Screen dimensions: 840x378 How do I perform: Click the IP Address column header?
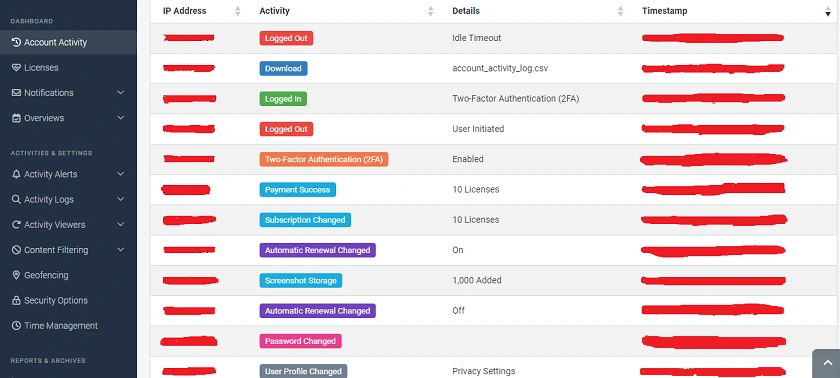(184, 11)
